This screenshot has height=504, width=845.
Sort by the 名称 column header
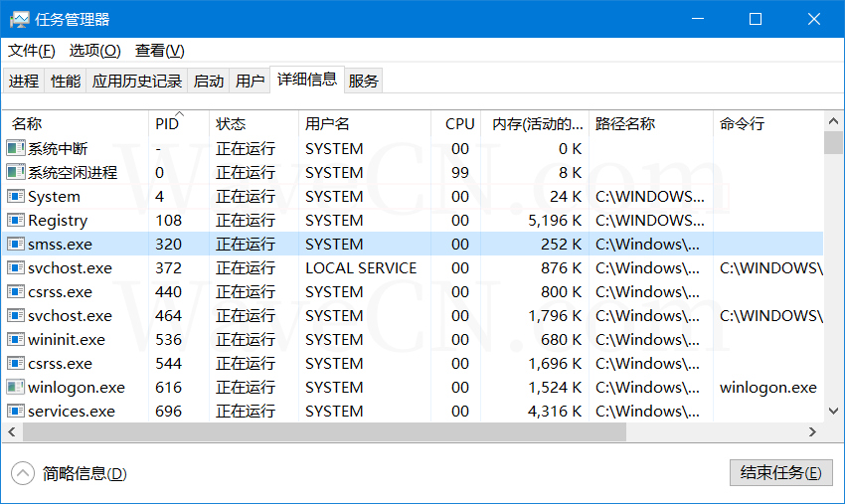tap(76, 123)
